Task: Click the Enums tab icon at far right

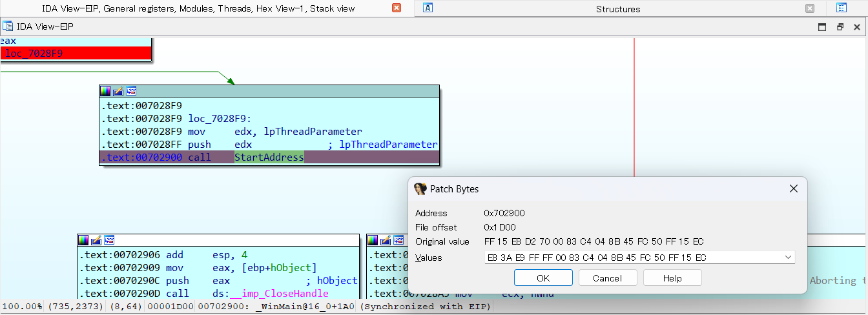Action: [842, 8]
